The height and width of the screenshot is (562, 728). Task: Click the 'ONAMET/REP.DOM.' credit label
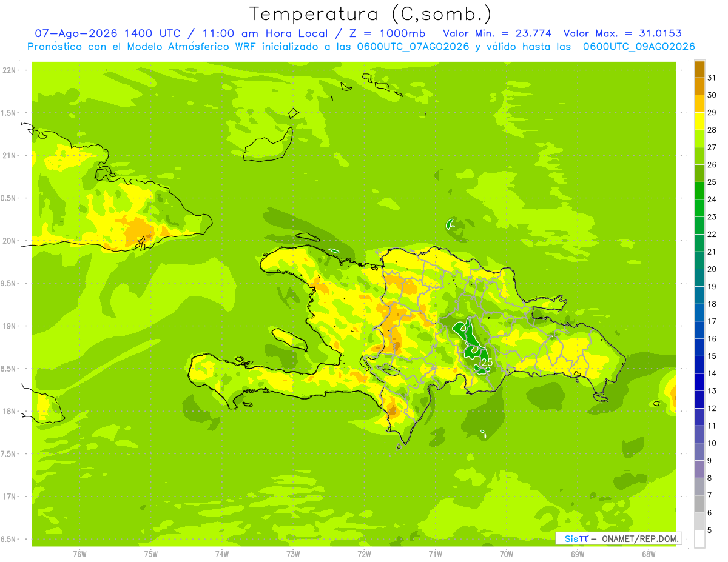(x=640, y=538)
